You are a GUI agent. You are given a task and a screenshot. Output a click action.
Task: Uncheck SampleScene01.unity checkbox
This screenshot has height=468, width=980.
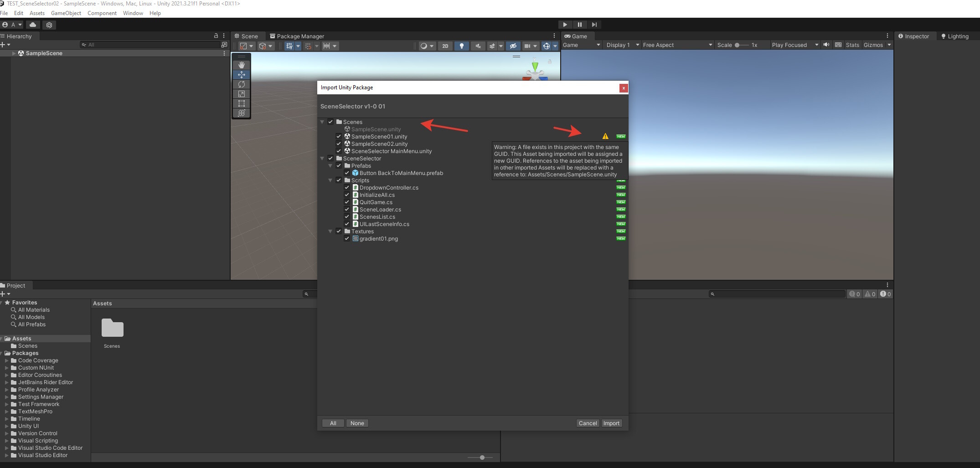coord(339,137)
